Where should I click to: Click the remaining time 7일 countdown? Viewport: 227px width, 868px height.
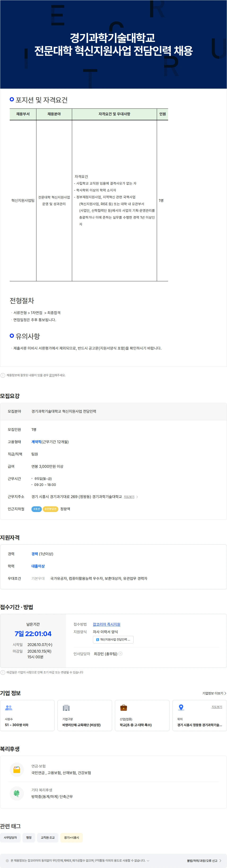click(33, 634)
